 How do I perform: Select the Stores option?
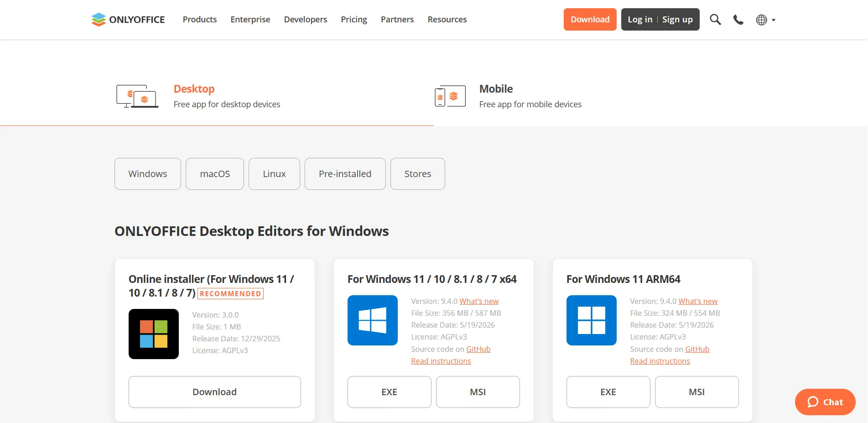coord(418,174)
